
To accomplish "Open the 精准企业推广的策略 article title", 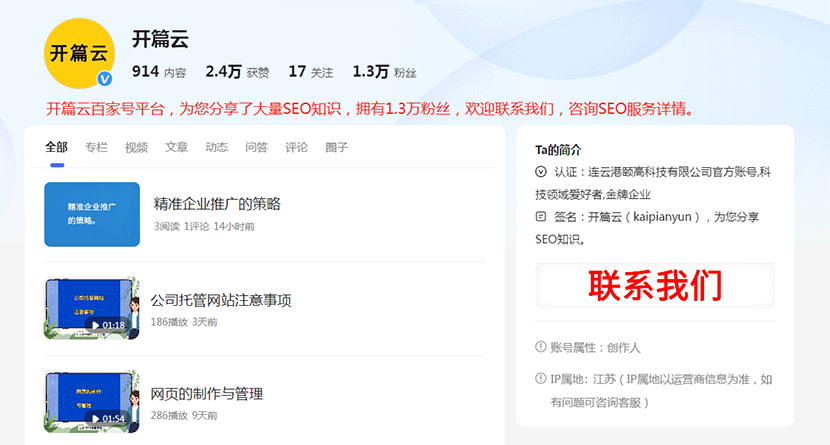I will pos(217,204).
